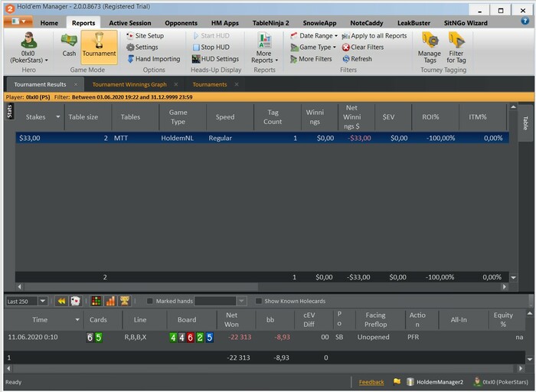Click the Tournament trophy game mode button
The height and width of the screenshot is (392, 536).
point(99,45)
